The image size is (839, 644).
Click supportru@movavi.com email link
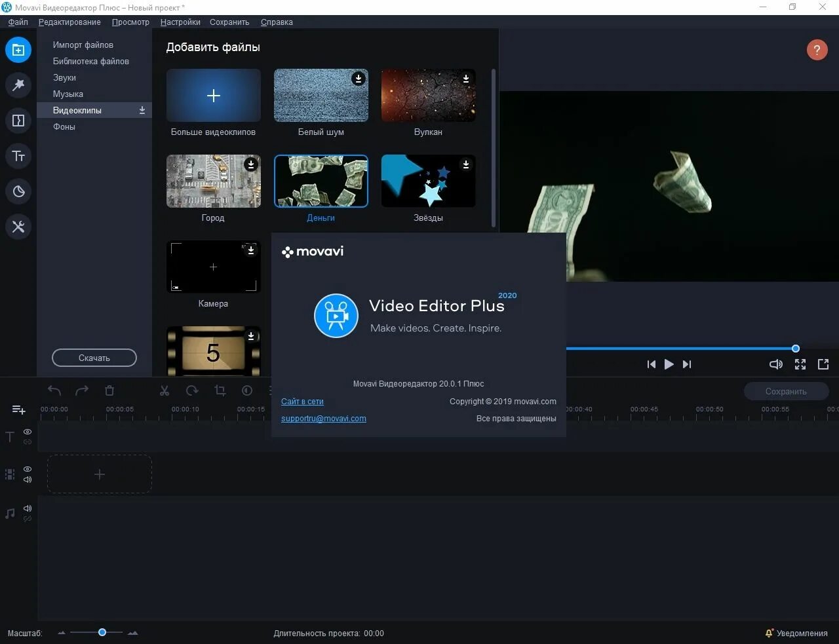(x=324, y=419)
